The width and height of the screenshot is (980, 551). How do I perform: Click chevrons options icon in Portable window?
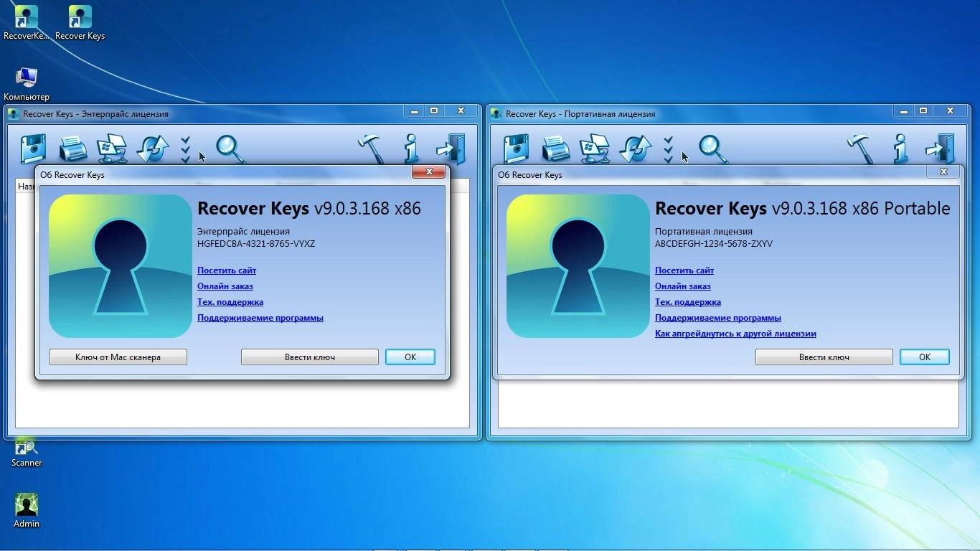pos(669,149)
